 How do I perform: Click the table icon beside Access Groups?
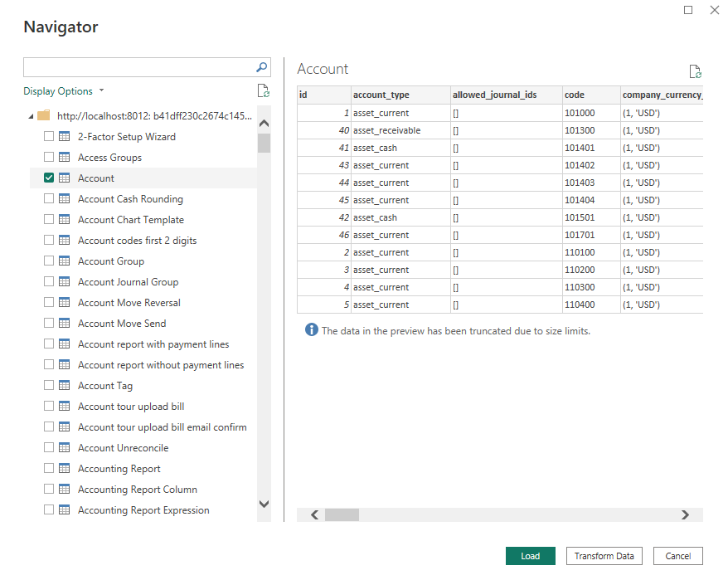pyautogui.click(x=65, y=158)
